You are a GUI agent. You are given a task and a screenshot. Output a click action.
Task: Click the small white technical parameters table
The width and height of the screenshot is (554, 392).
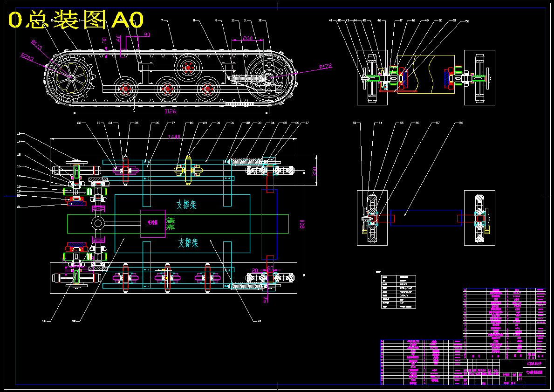[x=398, y=292]
